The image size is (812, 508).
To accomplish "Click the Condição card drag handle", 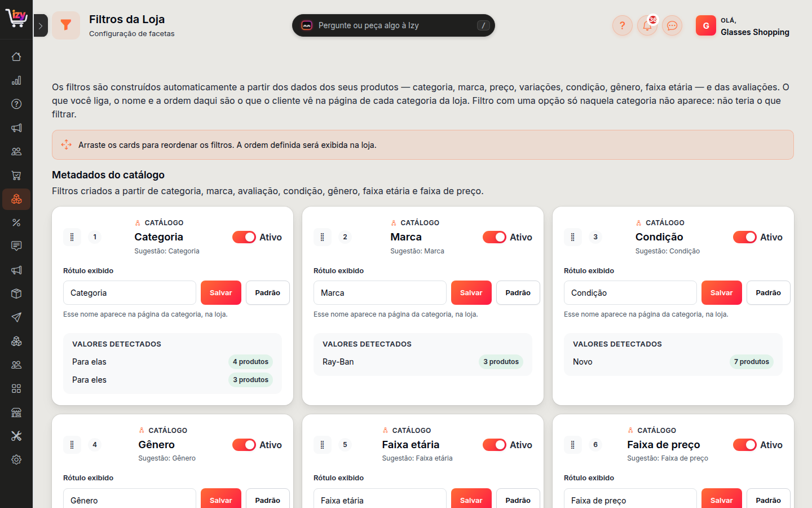I will pyautogui.click(x=573, y=237).
